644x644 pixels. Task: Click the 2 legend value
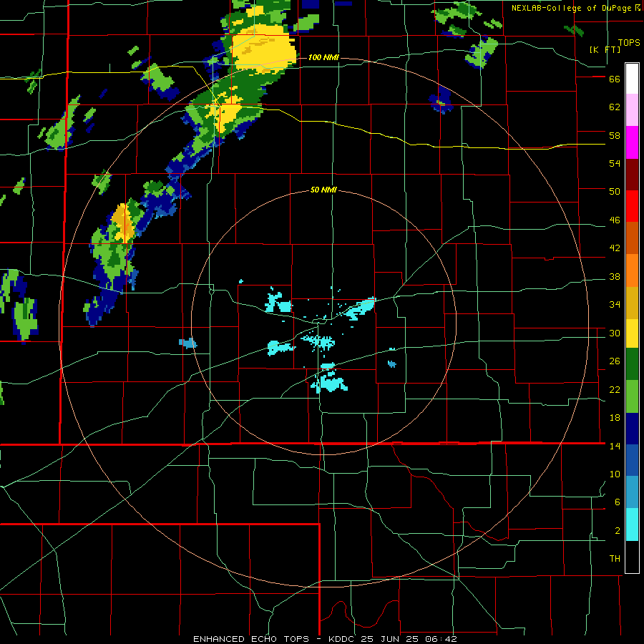click(618, 531)
